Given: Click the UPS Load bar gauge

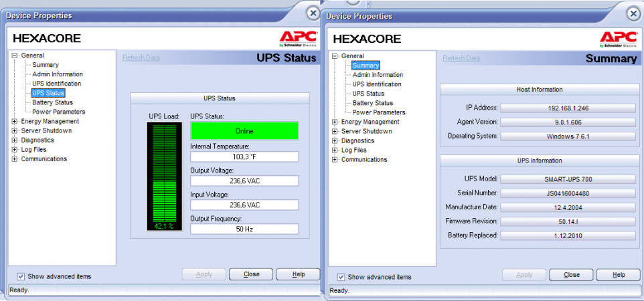Looking at the screenshot, I should click(x=164, y=177).
